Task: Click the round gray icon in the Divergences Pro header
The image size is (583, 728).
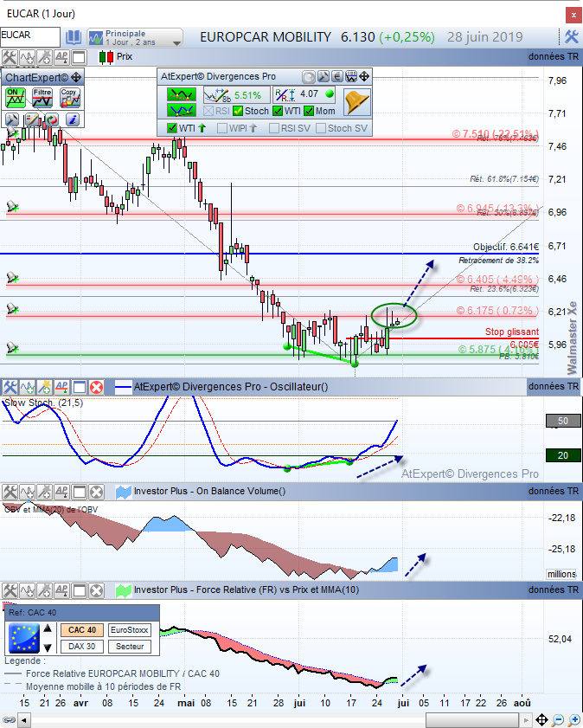Action: [x=309, y=76]
